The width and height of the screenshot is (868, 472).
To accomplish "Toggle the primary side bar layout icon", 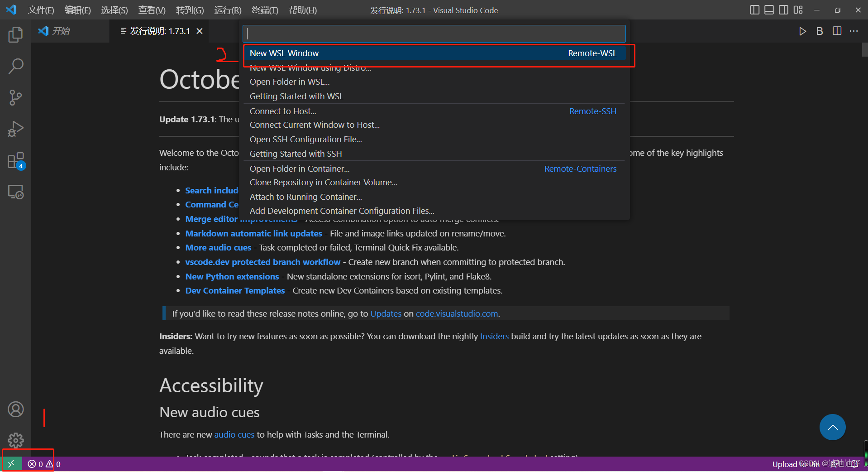I will (x=754, y=10).
